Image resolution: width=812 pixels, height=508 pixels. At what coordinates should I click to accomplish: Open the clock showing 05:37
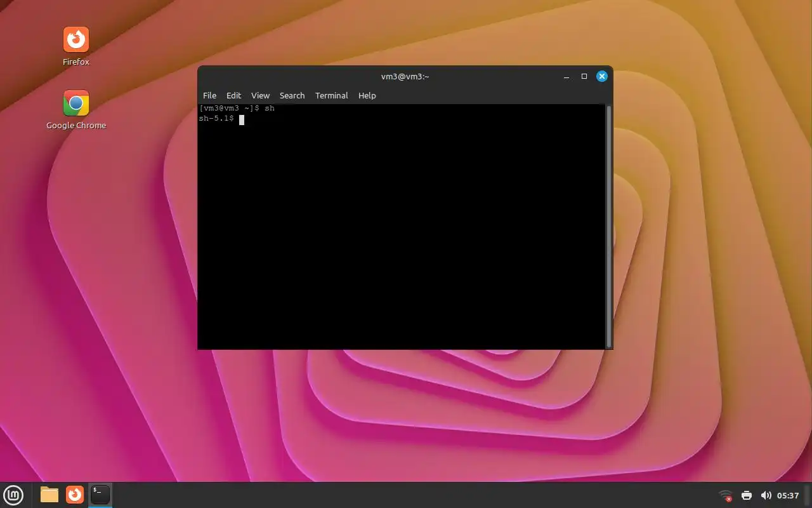coord(788,495)
